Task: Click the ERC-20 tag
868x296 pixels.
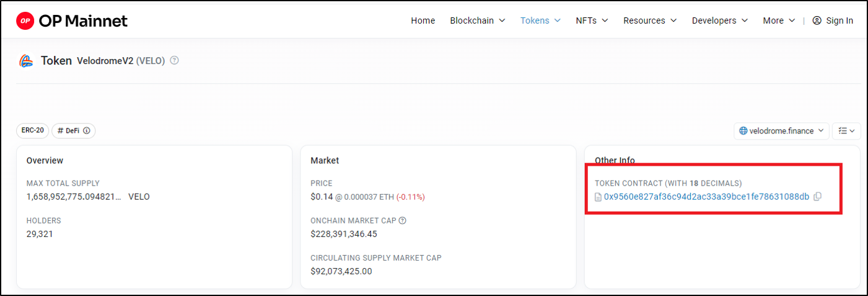Action: [33, 131]
